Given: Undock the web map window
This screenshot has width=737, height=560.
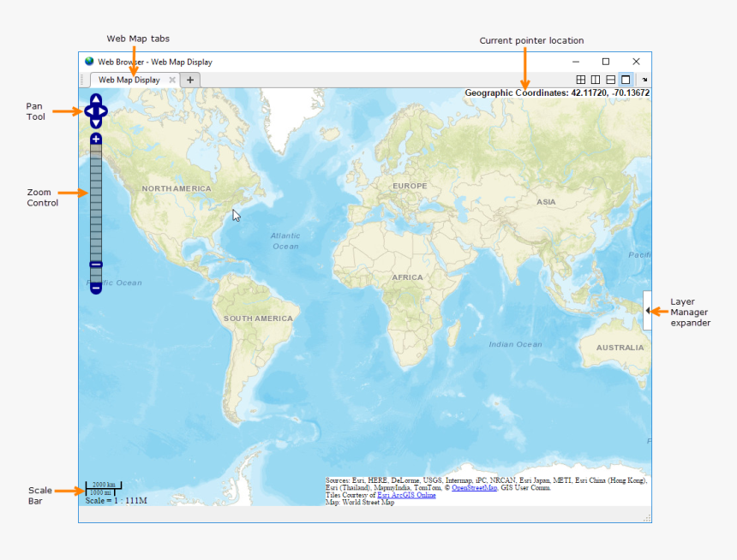Looking at the screenshot, I should (x=644, y=80).
